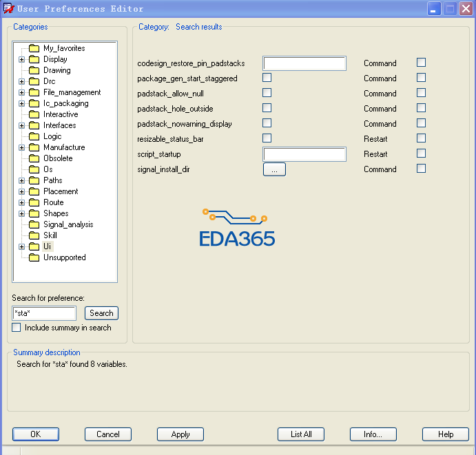476x455 pixels.
Task: Click the Unsupported folder icon
Action: pyautogui.click(x=34, y=257)
